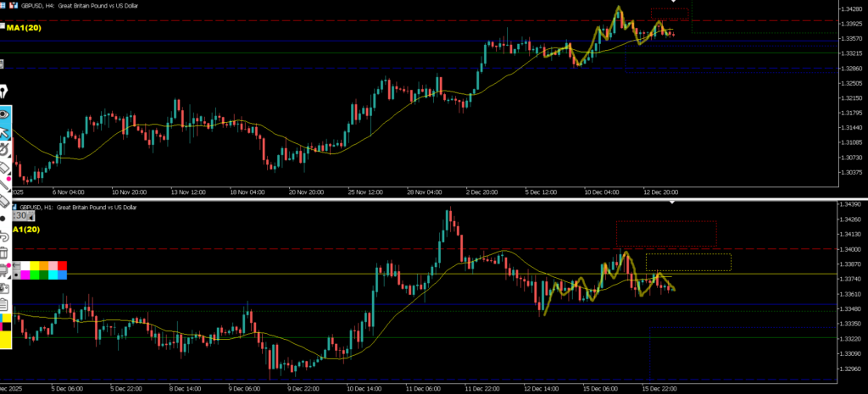Open the clipboard icon in sidebar

(x=4, y=303)
